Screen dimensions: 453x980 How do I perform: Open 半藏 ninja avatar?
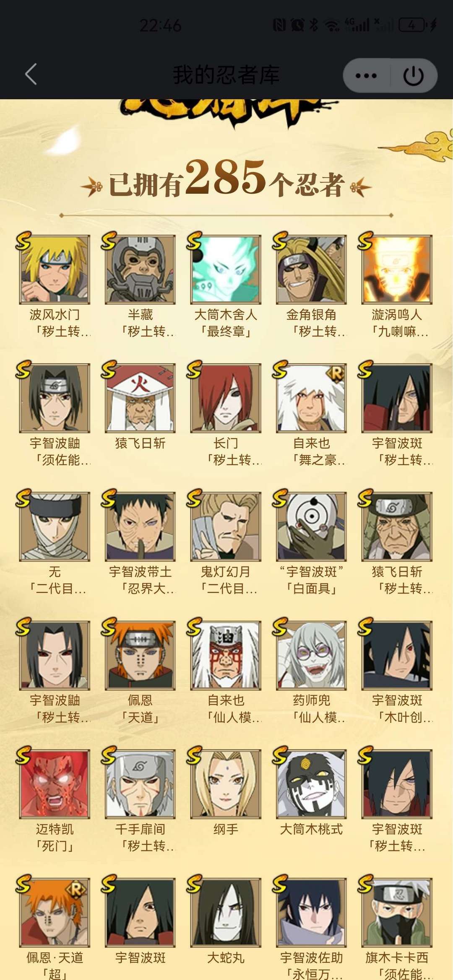(x=140, y=270)
